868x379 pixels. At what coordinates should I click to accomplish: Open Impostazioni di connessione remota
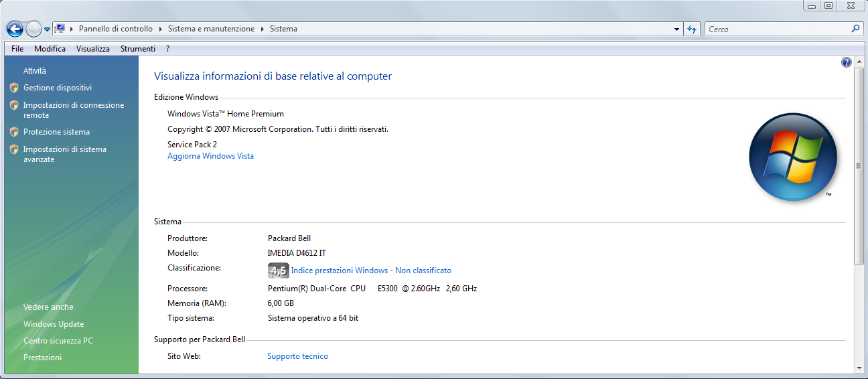coord(74,110)
